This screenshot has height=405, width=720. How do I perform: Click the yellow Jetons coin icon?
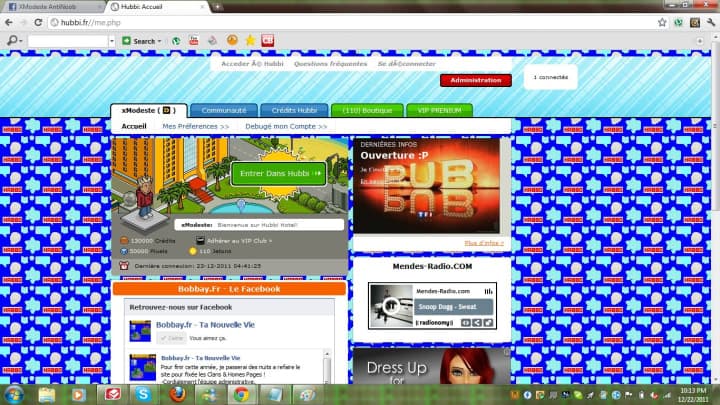click(x=193, y=251)
